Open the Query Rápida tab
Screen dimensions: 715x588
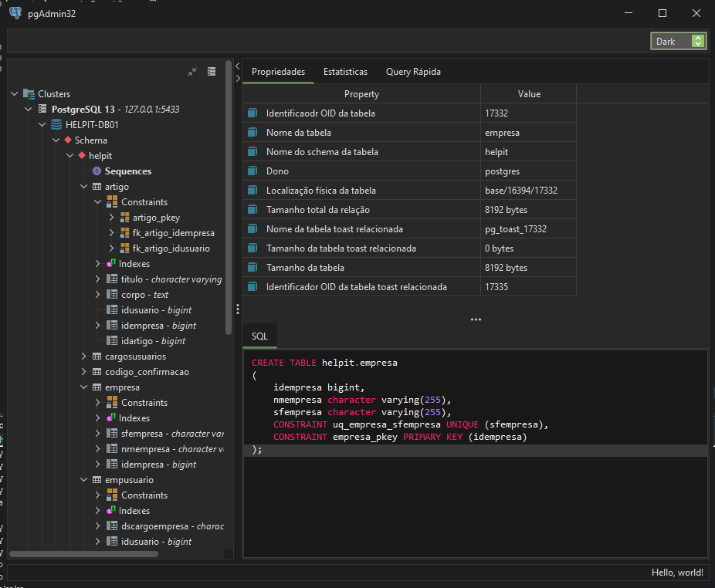413,72
